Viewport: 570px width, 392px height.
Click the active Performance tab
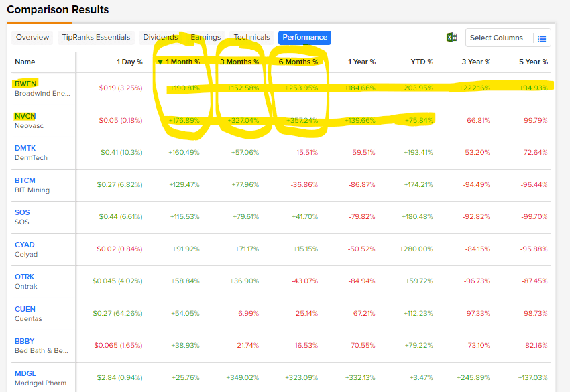[x=304, y=38]
